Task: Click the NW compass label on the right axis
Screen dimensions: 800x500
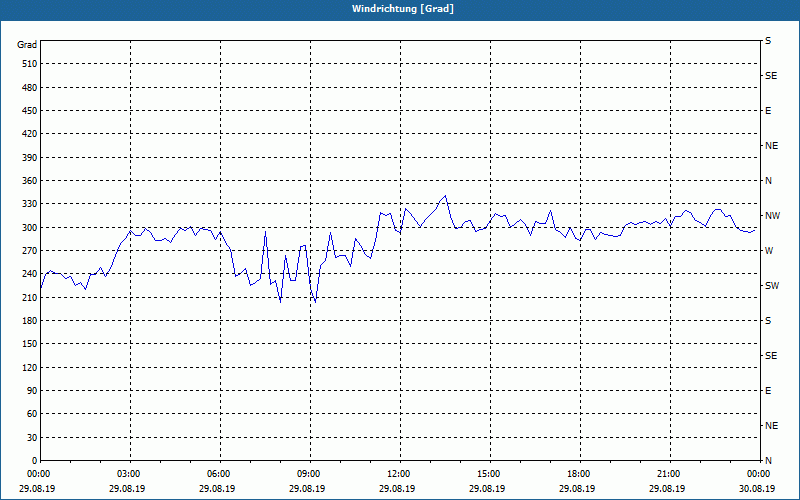Action: coord(772,216)
